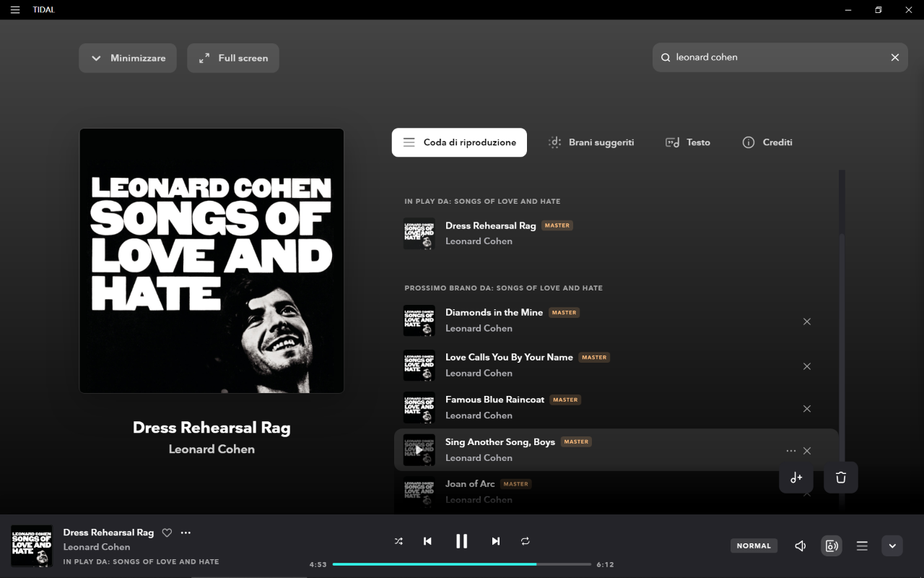Click Famous Blue Raincoat album thumbnail
Screen dimensions: 924x578
coord(419,407)
